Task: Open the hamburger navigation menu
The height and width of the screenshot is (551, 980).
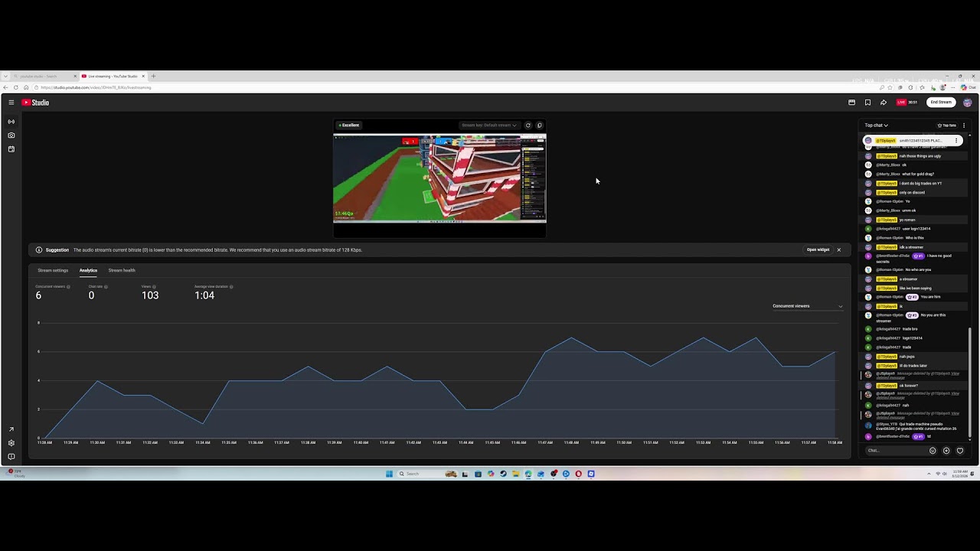Action: pyautogui.click(x=11, y=103)
